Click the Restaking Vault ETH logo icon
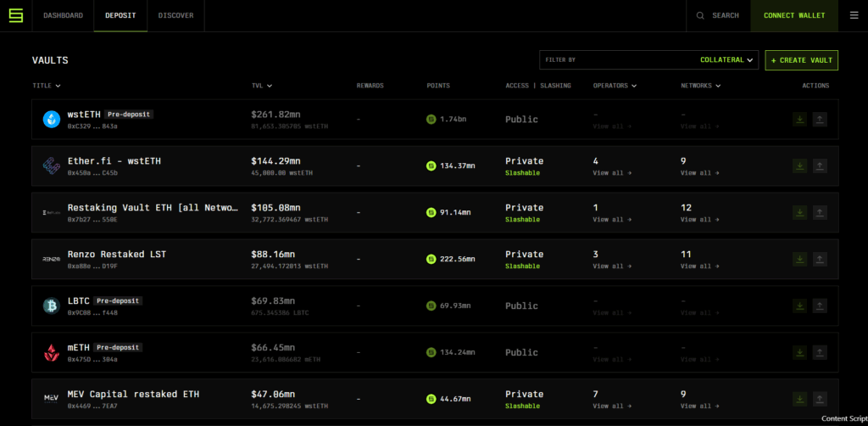 click(x=52, y=212)
